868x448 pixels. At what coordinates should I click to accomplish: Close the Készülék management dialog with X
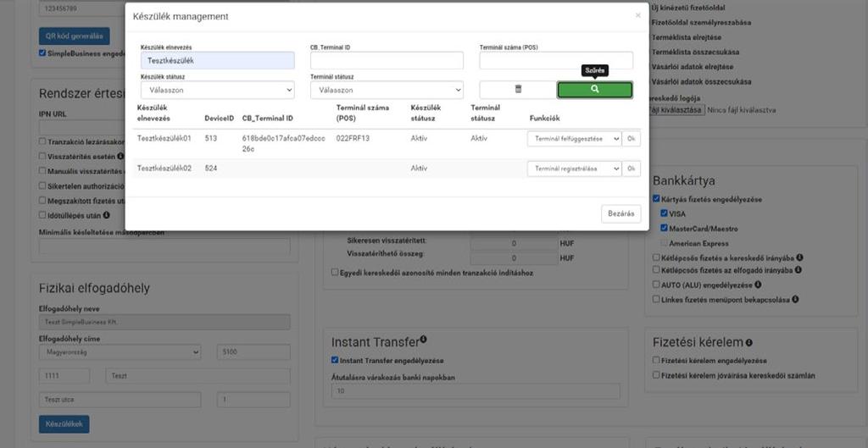tap(637, 15)
